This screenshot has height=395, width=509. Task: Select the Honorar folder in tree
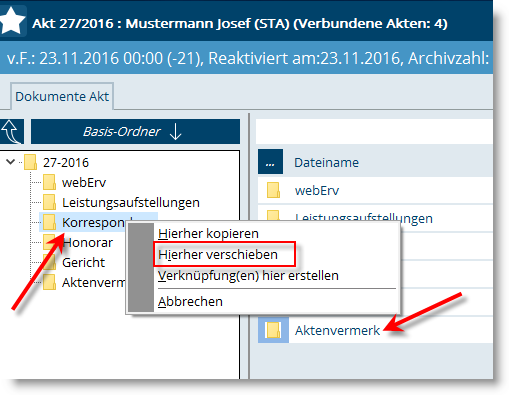coord(87,243)
